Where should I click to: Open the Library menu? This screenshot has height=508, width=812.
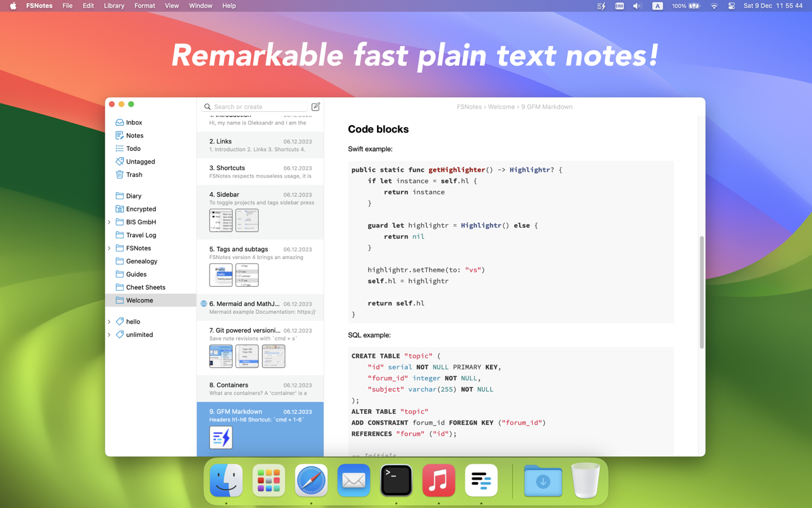(114, 6)
